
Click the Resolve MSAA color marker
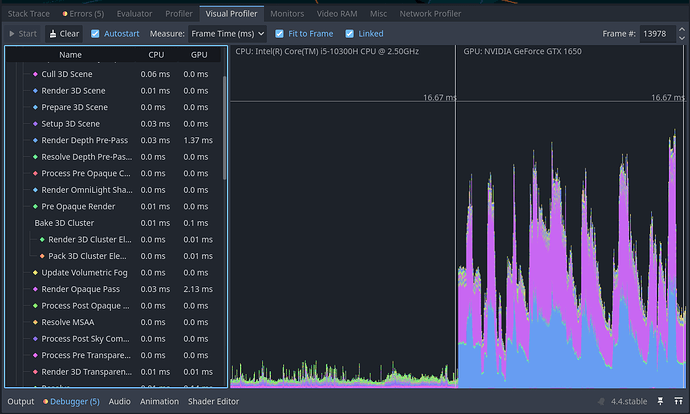click(36, 322)
